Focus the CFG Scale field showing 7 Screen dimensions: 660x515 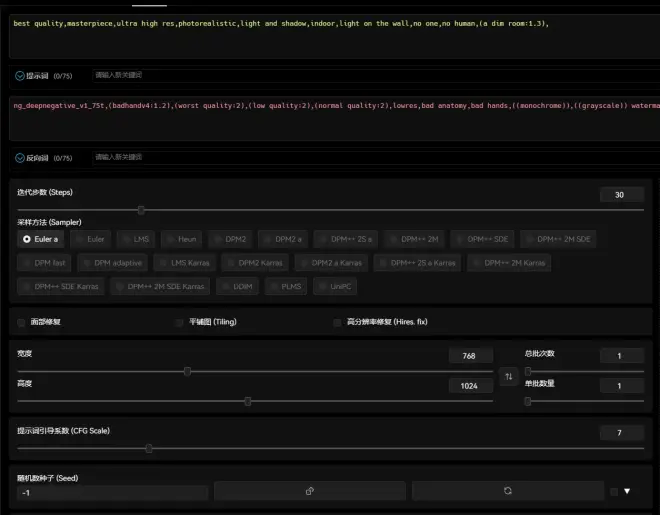pos(622,433)
